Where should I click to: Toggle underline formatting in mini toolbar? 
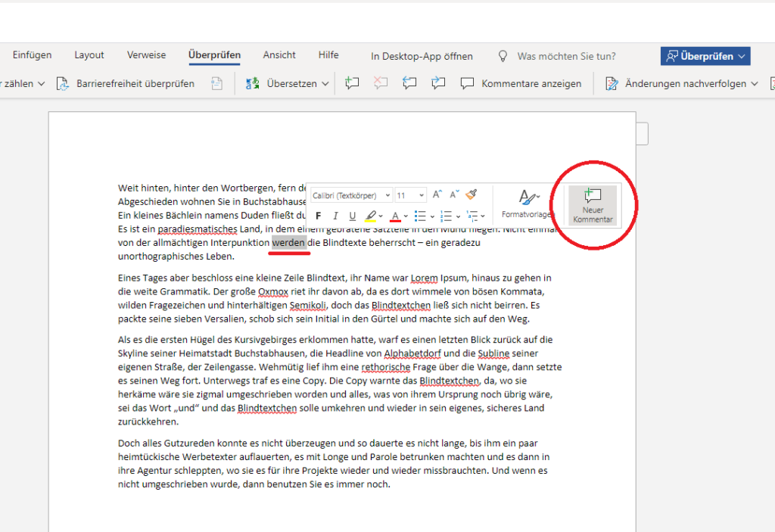click(x=352, y=216)
